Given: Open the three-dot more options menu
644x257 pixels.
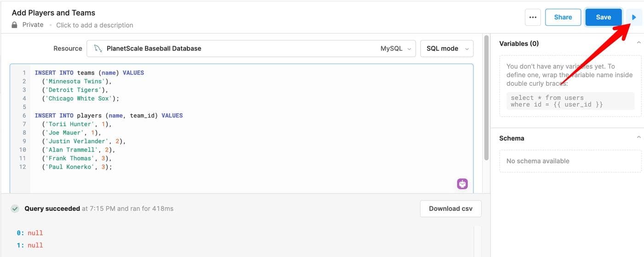Looking at the screenshot, I should [533, 18].
